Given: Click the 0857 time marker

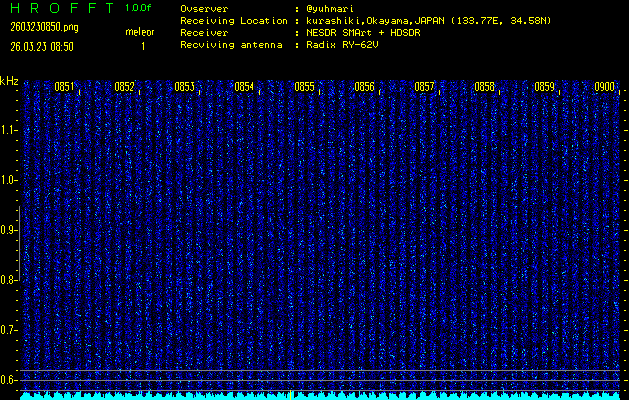Looking at the screenshot, I should click(424, 87).
